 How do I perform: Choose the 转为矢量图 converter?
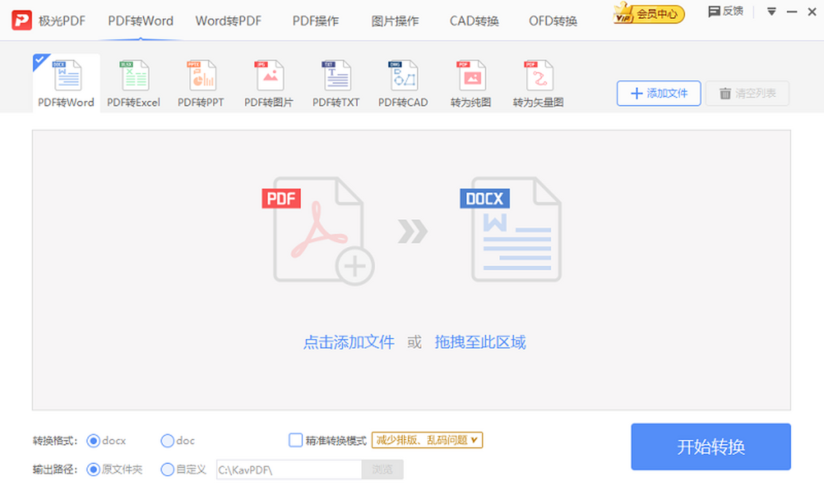tap(538, 82)
